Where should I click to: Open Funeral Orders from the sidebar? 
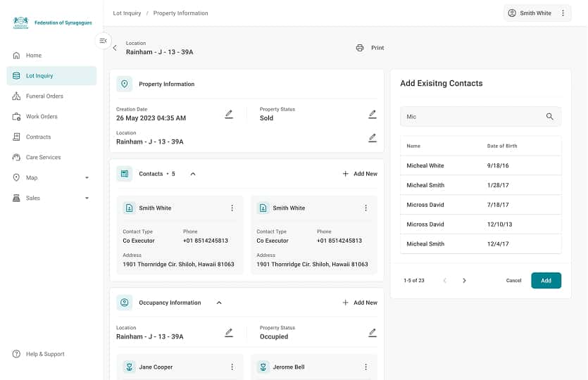(44, 96)
